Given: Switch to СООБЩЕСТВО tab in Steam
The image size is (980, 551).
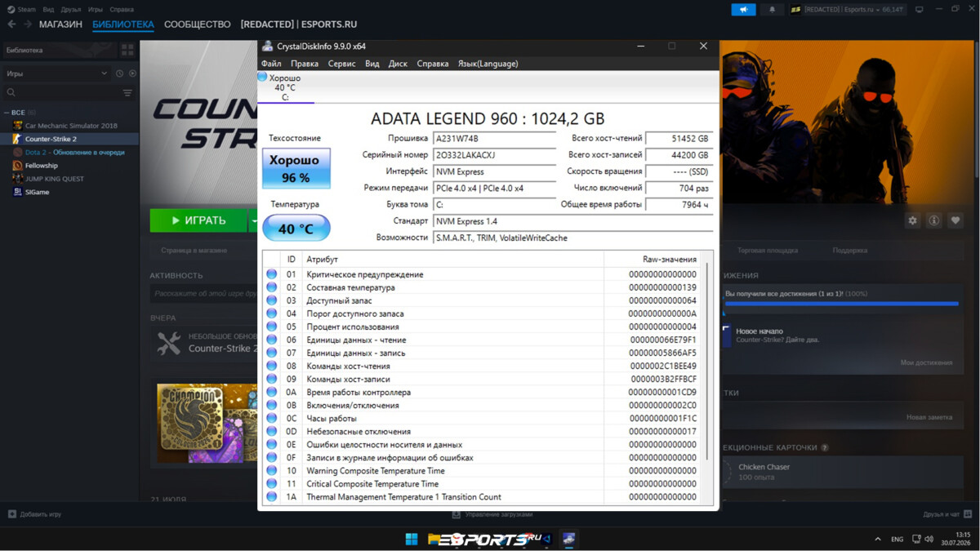Looking at the screenshot, I should [197, 24].
